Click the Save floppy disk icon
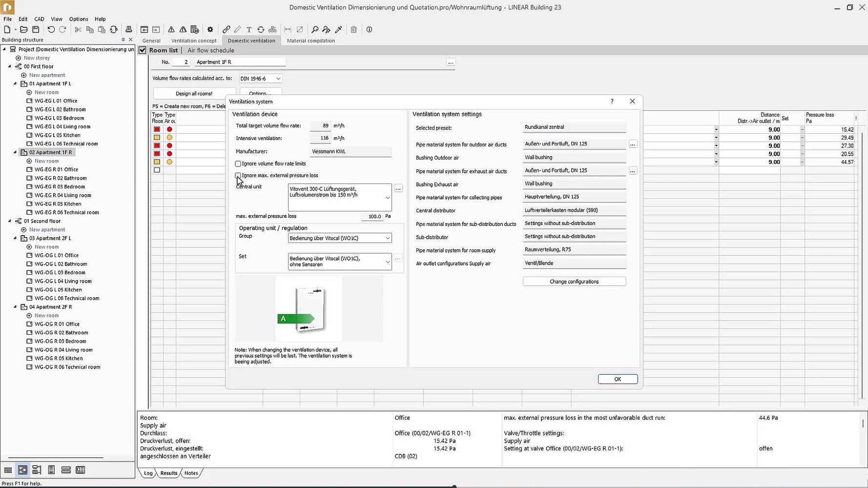Image resolution: width=868 pixels, height=488 pixels. (x=36, y=30)
